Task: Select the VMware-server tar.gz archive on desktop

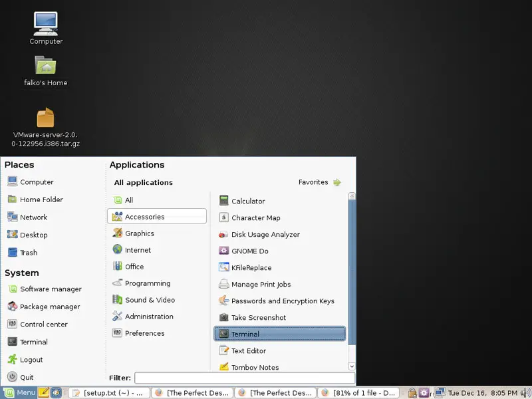Action: (45, 127)
